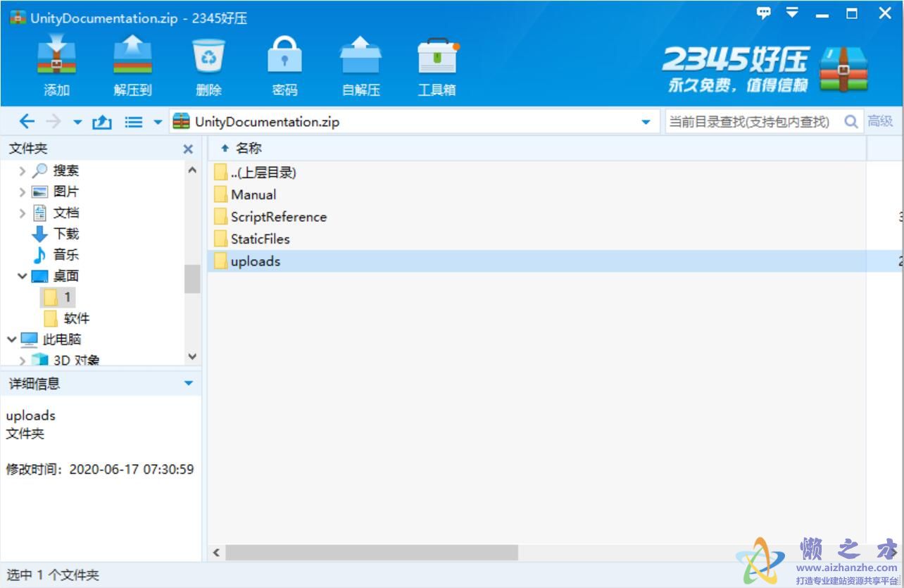This screenshot has height=588, width=904.
Task: Set an archive password via 密码
Action: coord(284,65)
